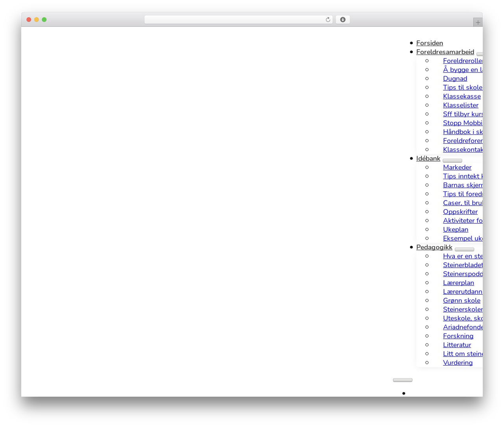Screen dimensions: 504x427
Task: Open the Hva er en steinerskole link
Action: [x=463, y=256]
